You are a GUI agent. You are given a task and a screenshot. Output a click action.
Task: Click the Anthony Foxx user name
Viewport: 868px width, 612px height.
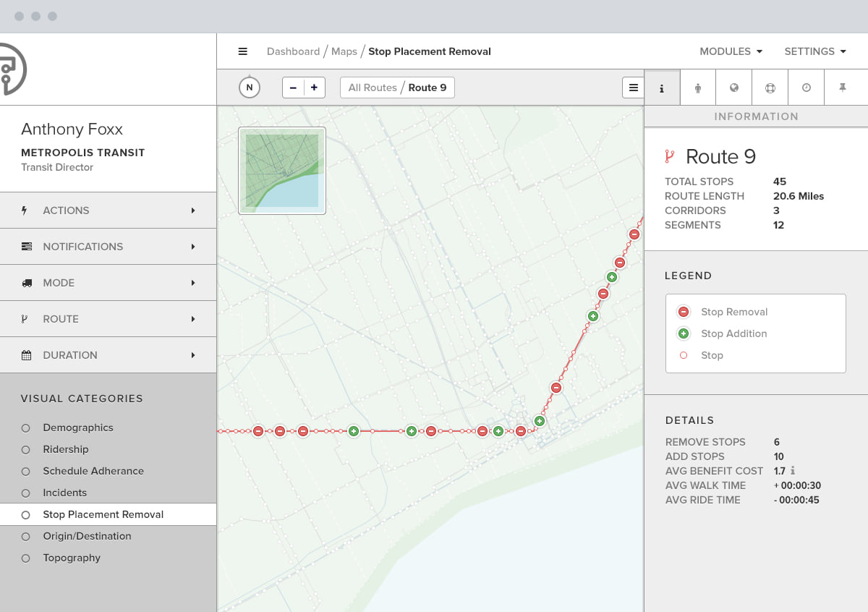(x=72, y=129)
